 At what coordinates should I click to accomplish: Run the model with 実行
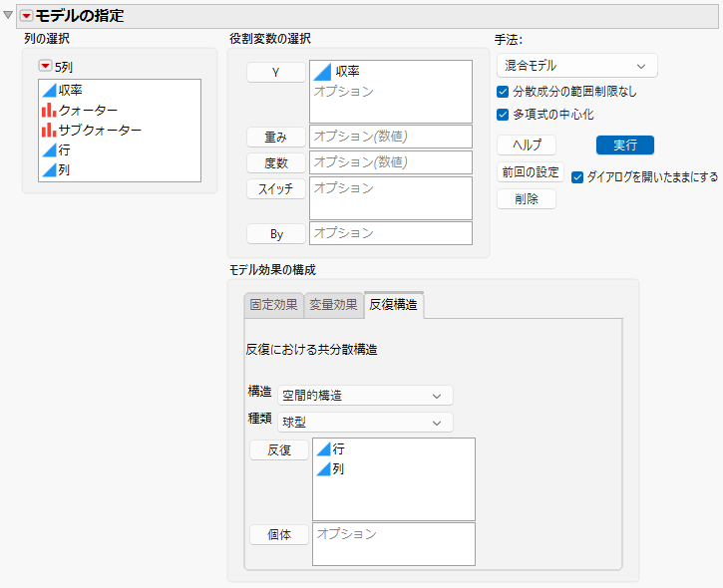click(x=625, y=146)
